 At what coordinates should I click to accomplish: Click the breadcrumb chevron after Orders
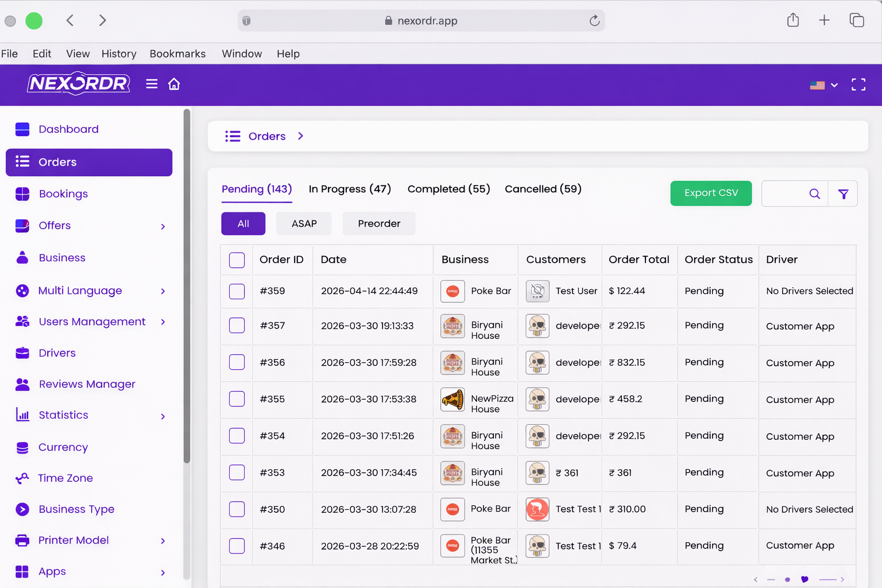coord(300,136)
